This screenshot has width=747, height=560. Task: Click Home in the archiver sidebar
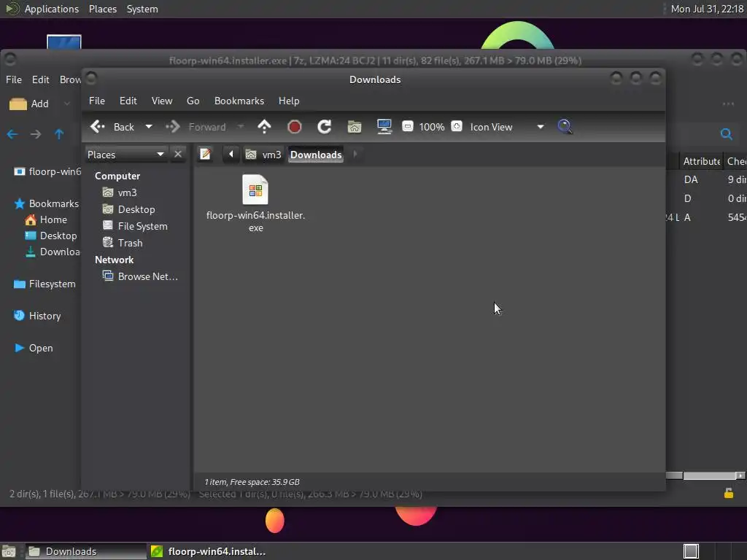point(46,220)
